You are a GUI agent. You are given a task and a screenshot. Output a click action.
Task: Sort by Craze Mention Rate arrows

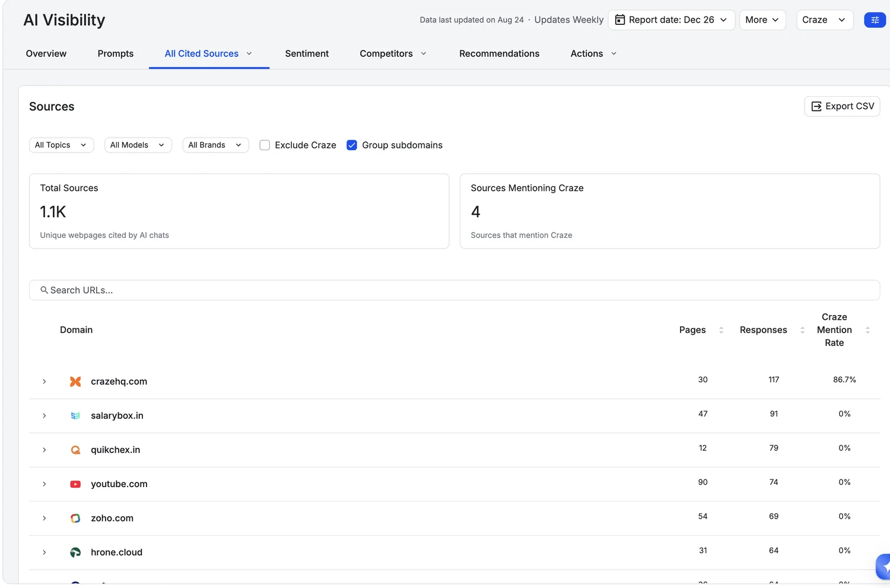point(867,330)
